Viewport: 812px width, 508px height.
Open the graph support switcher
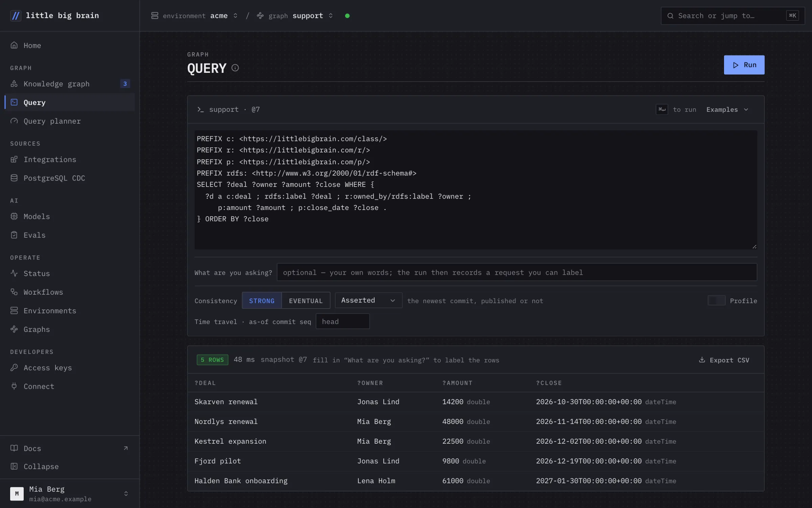point(295,16)
